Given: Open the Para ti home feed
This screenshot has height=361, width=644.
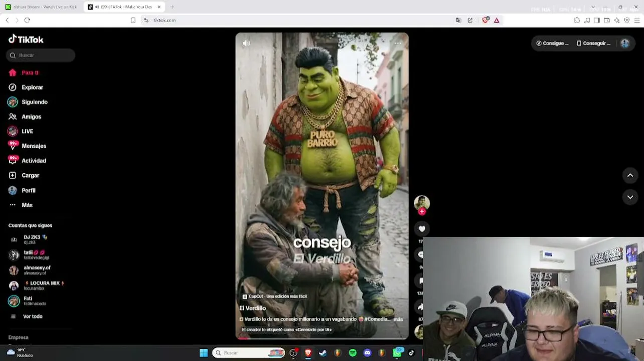Looking at the screenshot, I should coord(23,73).
